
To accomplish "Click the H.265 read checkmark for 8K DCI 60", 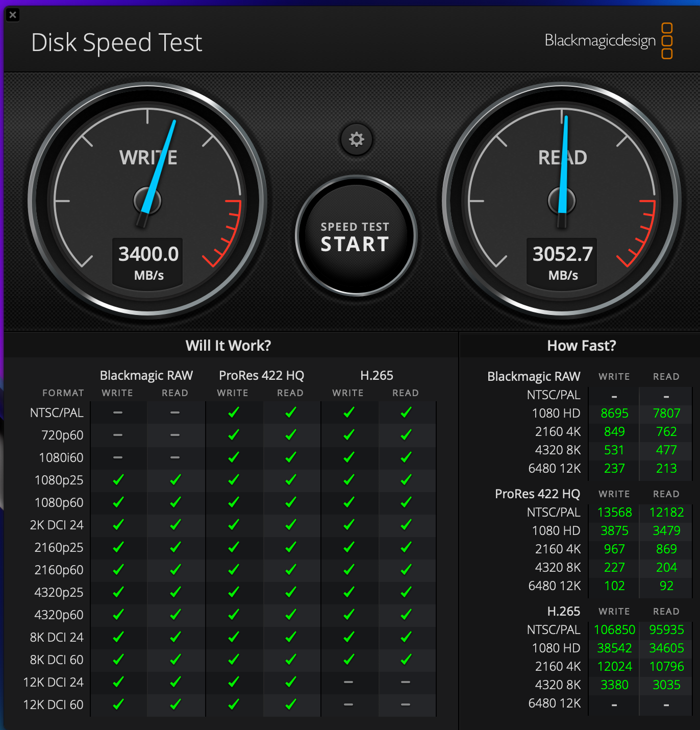I will (x=406, y=660).
